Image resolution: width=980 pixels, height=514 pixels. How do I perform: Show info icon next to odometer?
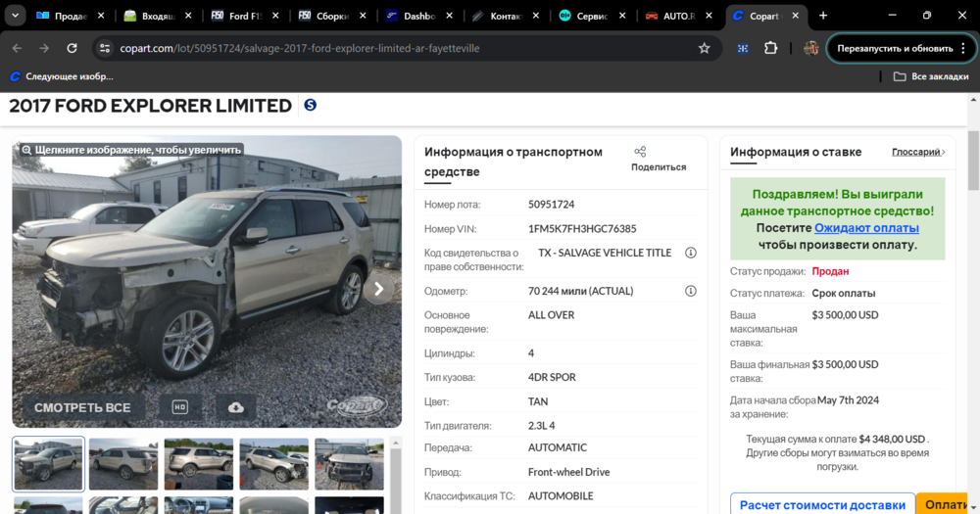point(691,291)
